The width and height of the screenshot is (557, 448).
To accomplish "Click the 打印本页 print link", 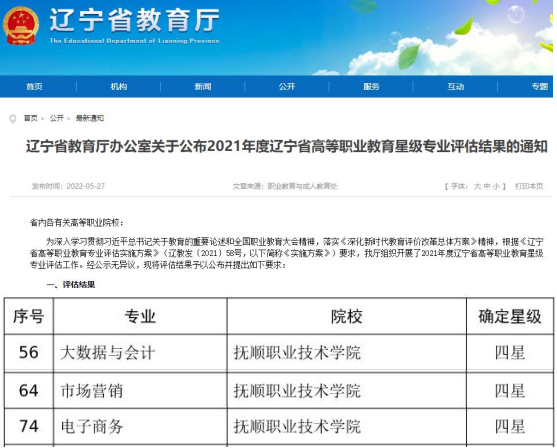I will (529, 186).
